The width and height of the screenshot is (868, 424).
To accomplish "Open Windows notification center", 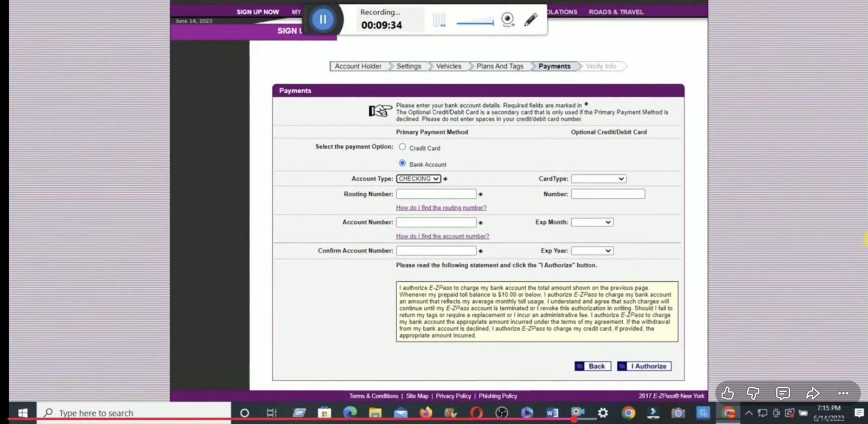I will click(x=859, y=413).
